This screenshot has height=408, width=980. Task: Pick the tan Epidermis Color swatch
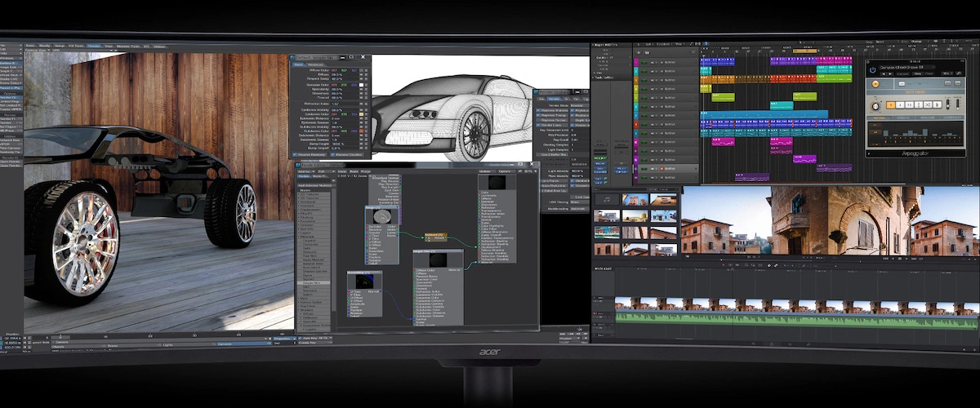pyautogui.click(x=362, y=114)
